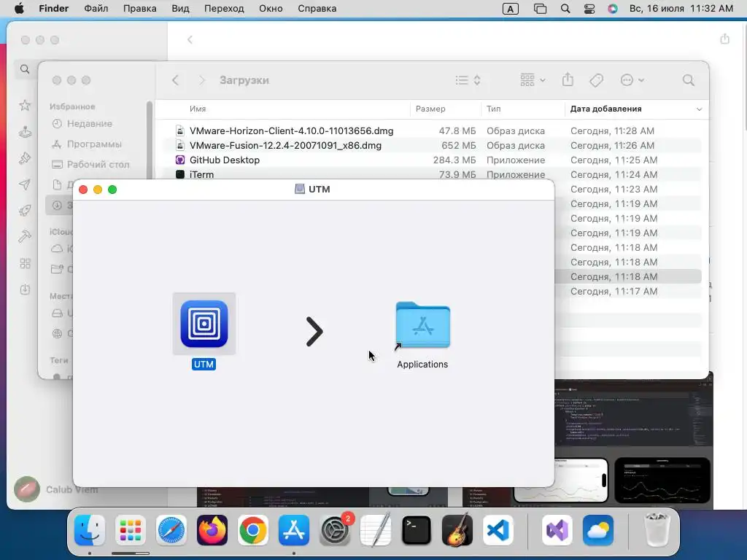Click the App Store share button top right
The image size is (747, 560).
724,39
